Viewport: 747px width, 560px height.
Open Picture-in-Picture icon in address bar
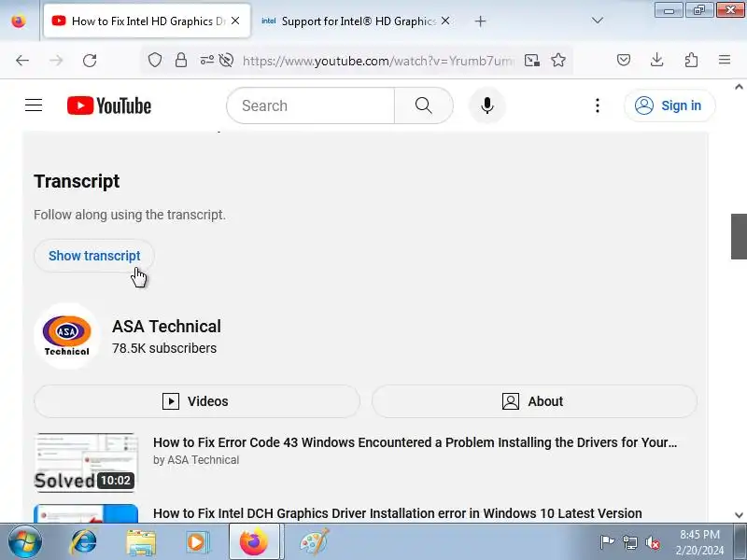pos(531,61)
